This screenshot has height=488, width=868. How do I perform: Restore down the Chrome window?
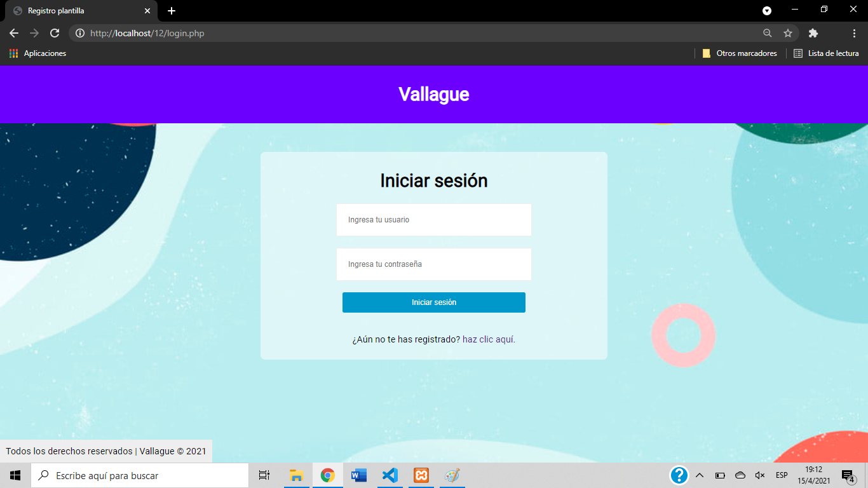824,10
